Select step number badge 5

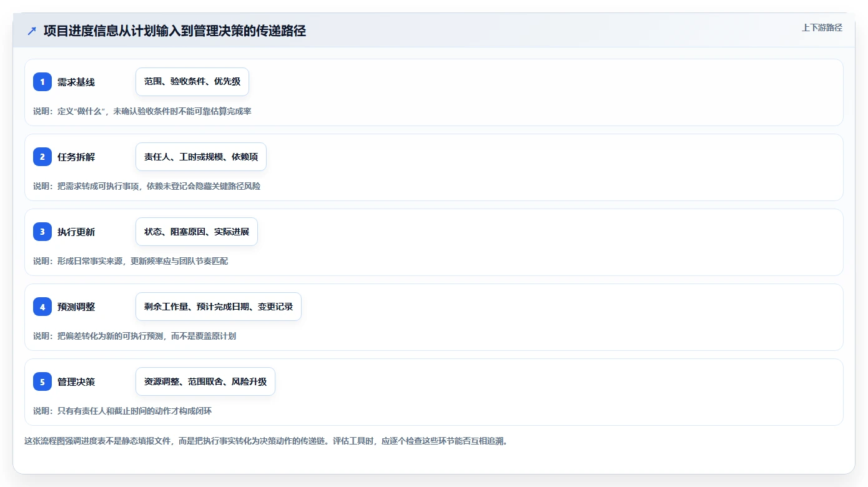click(x=42, y=381)
